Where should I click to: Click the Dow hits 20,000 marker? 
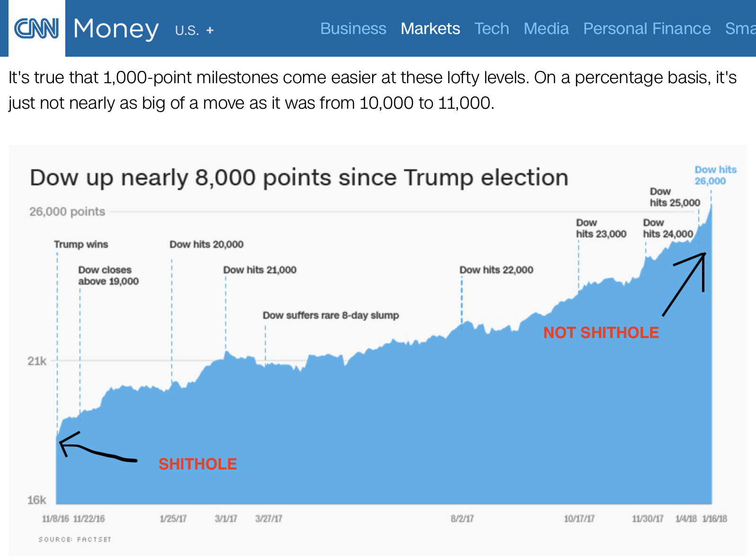click(206, 244)
